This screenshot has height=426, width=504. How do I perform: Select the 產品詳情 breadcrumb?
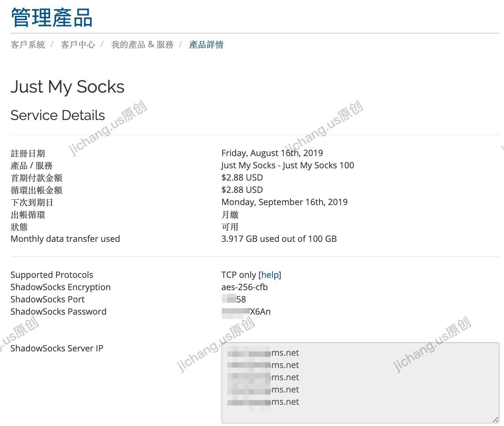tap(206, 45)
